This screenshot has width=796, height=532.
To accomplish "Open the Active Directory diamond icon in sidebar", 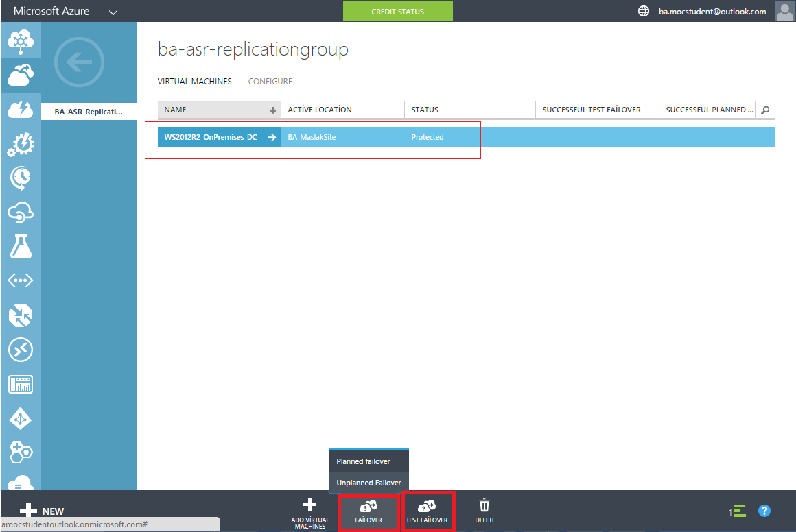I will click(21, 419).
